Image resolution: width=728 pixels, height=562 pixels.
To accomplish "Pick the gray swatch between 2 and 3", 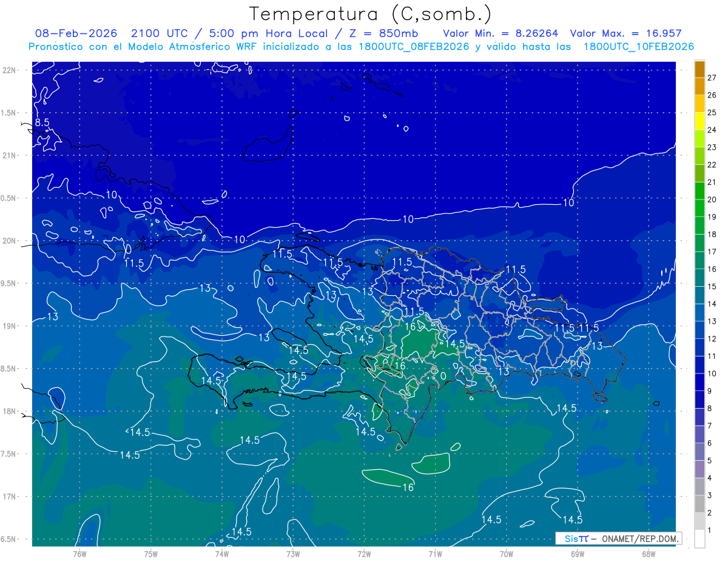I will click(x=700, y=504).
